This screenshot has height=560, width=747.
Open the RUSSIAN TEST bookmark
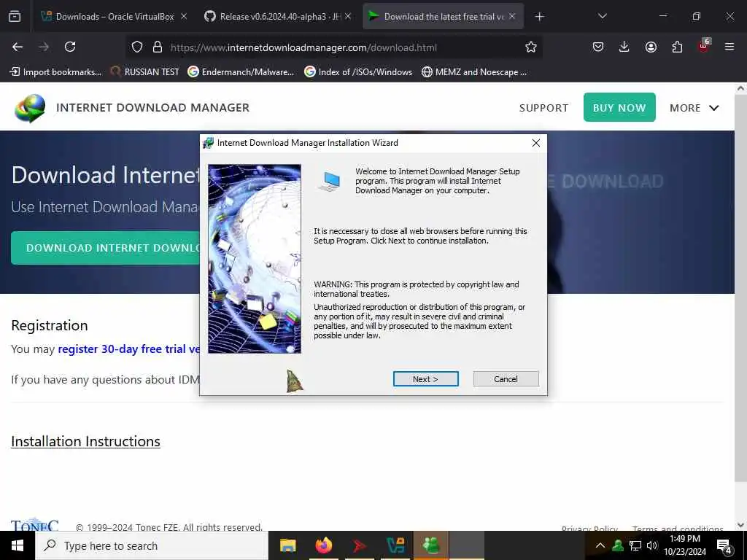(x=144, y=72)
